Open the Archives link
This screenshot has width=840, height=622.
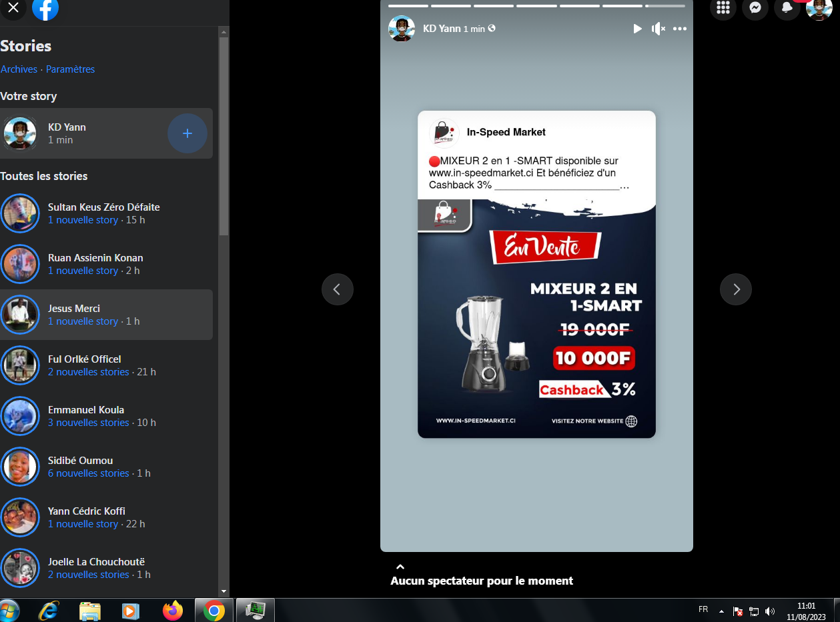[19, 69]
